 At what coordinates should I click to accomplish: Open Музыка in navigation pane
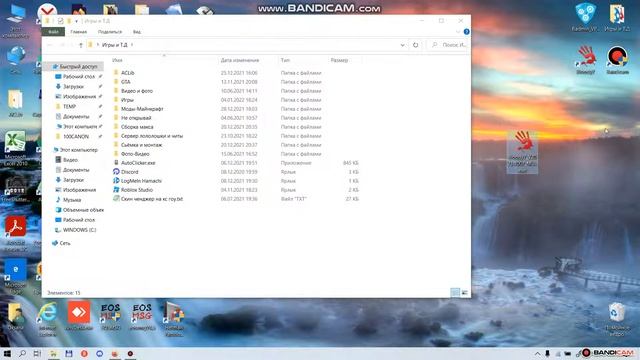pos(72,200)
